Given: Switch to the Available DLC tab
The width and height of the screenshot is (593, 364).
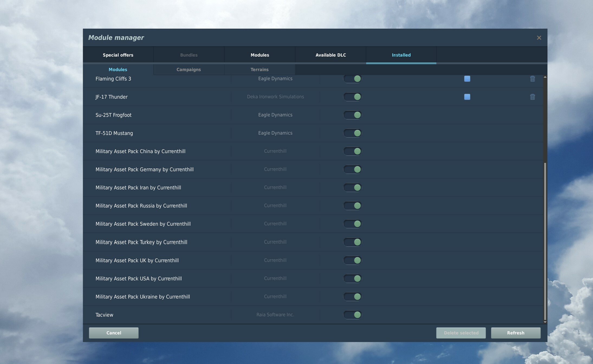Looking at the screenshot, I should [x=330, y=55].
